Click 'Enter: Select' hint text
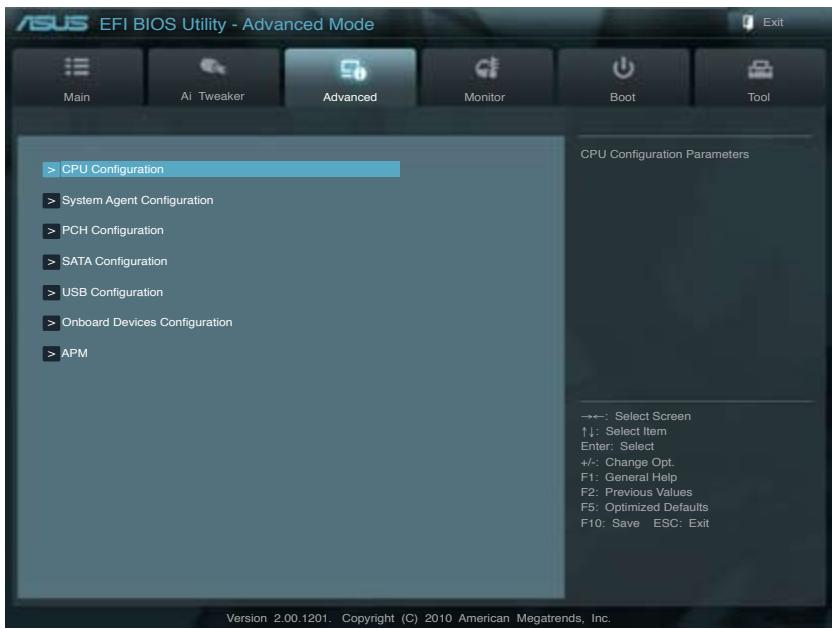The width and height of the screenshot is (832, 629). click(617, 446)
